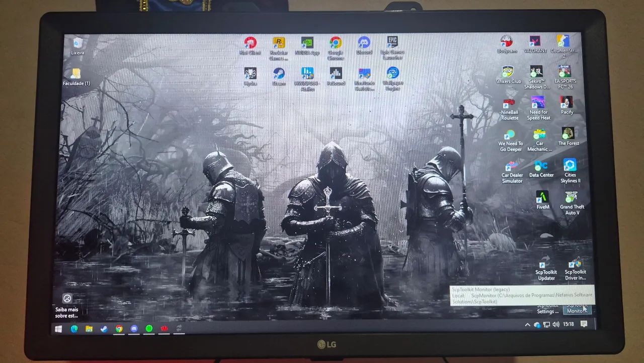Screen dimensions: 644x363
Task: Select the Epic Games Launcher icon
Action: [x=392, y=48]
